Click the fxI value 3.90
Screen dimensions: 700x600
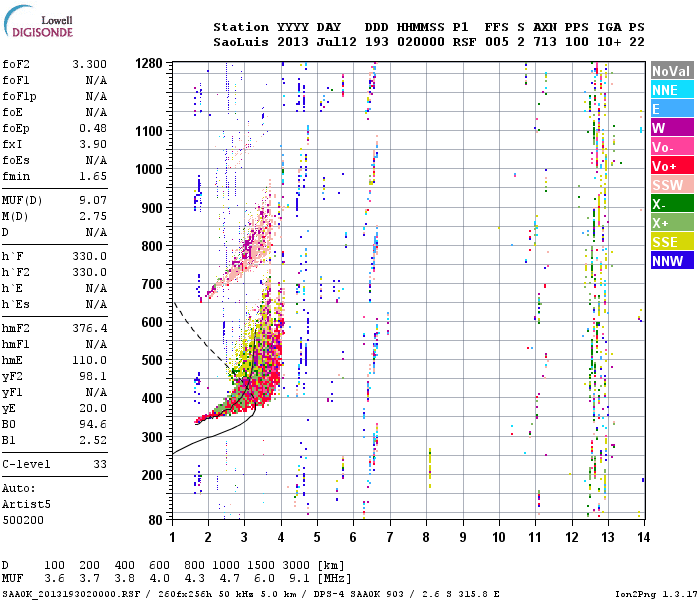[x=93, y=144]
